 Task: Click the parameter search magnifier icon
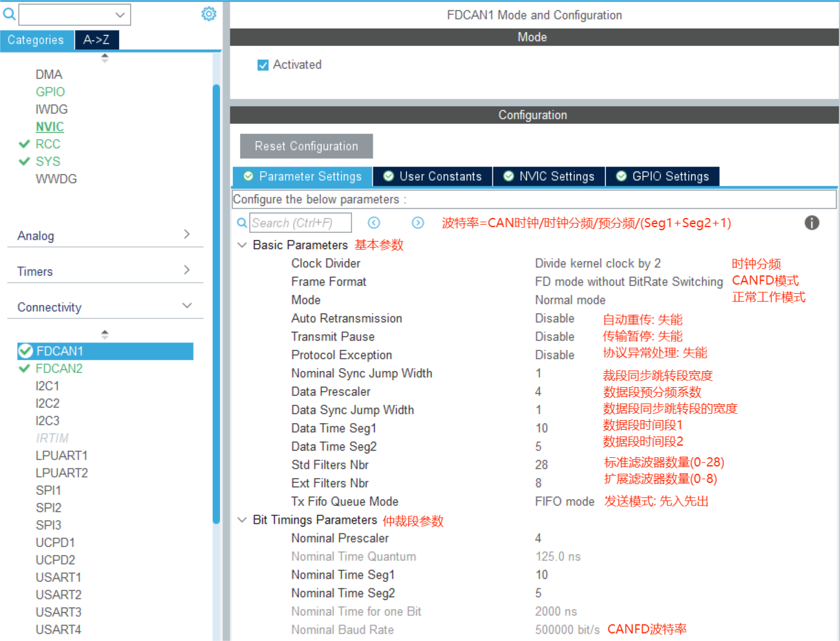pyautogui.click(x=242, y=223)
